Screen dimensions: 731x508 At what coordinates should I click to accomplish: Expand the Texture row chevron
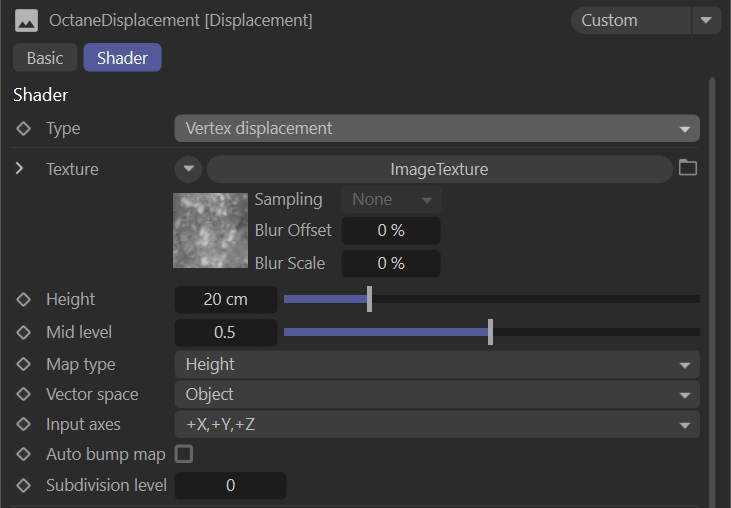click(x=19, y=169)
